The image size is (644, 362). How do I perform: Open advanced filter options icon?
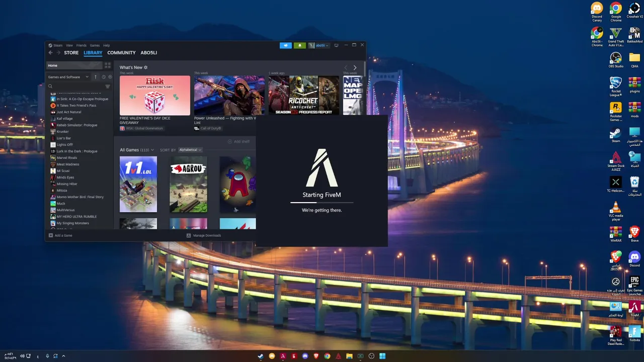[x=108, y=86]
